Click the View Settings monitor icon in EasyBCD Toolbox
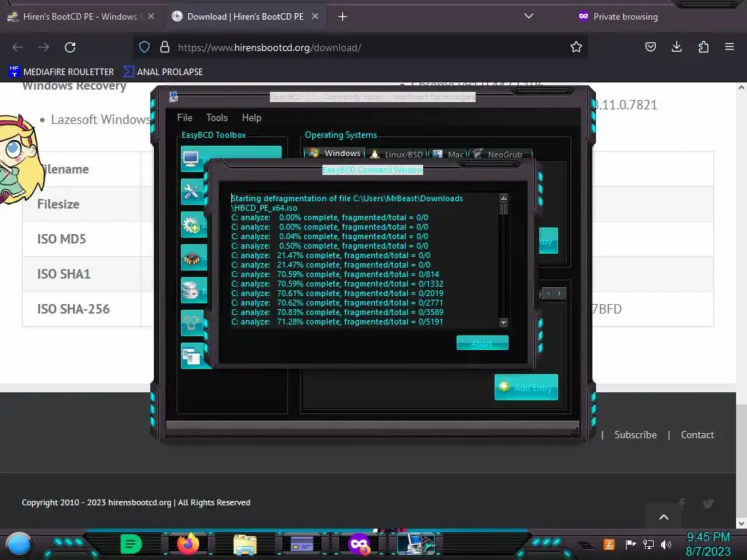 [191, 158]
